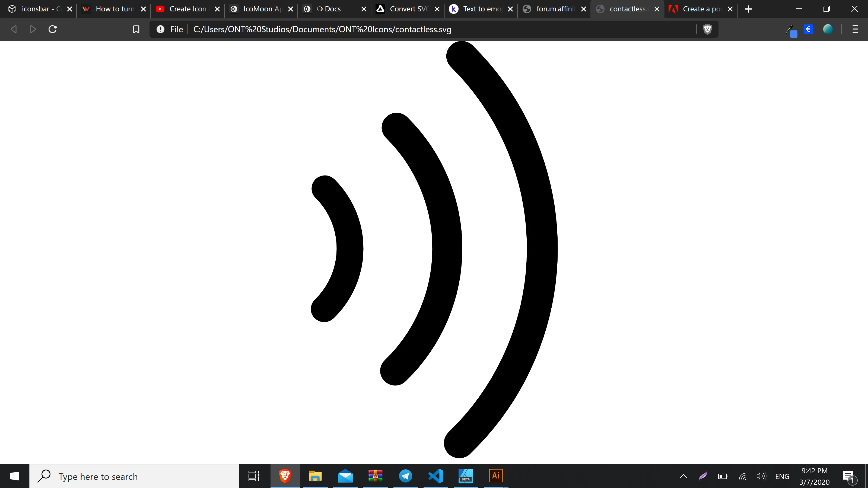
Task: Show the not-secure site info icon
Action: (160, 29)
